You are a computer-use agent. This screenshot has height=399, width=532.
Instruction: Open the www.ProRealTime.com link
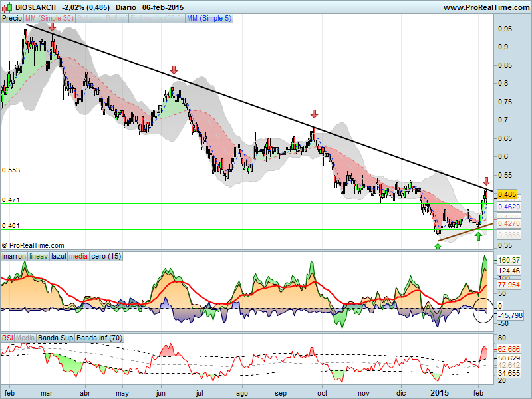(x=486, y=7)
